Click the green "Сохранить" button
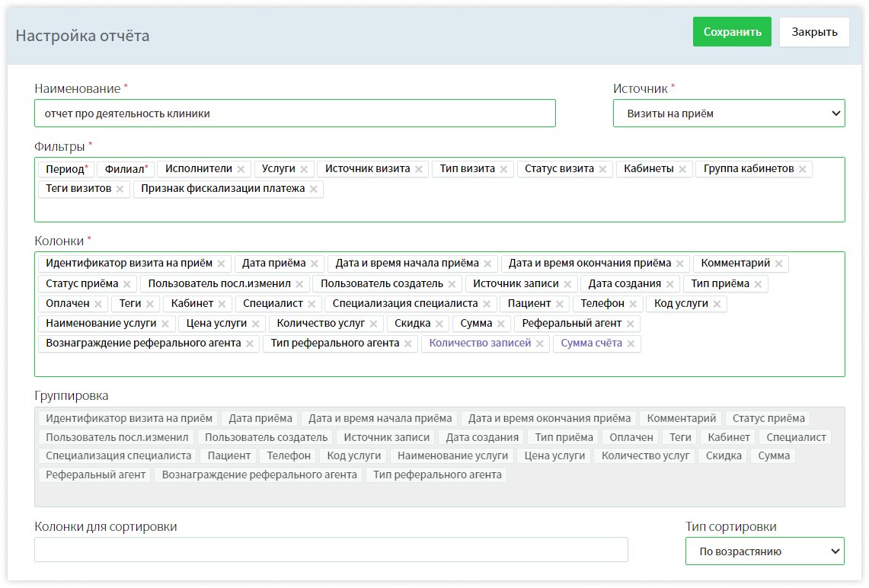 pos(731,31)
